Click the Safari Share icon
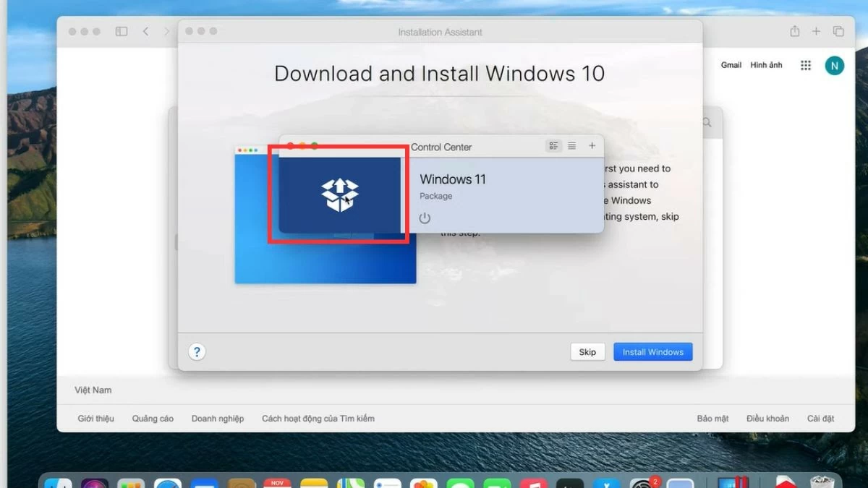The width and height of the screenshot is (868, 488). (795, 32)
